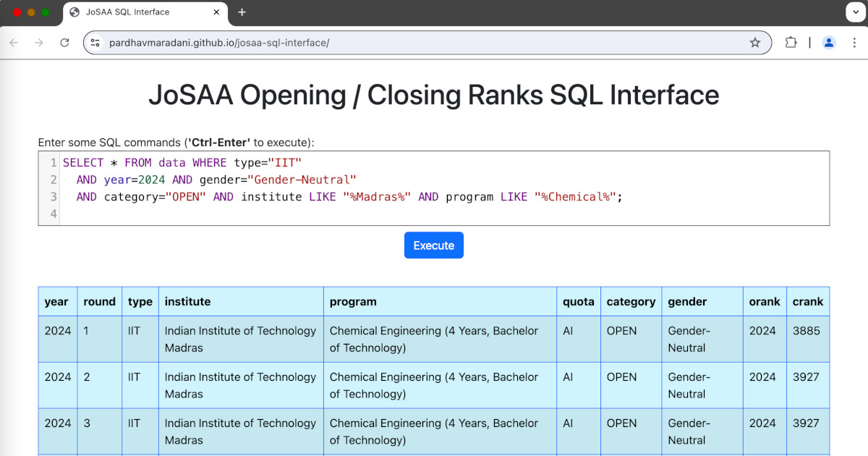Viewport: 868px width, 456px height.
Task: Select the JoSAA SQL Interface tab
Action: pos(145,13)
